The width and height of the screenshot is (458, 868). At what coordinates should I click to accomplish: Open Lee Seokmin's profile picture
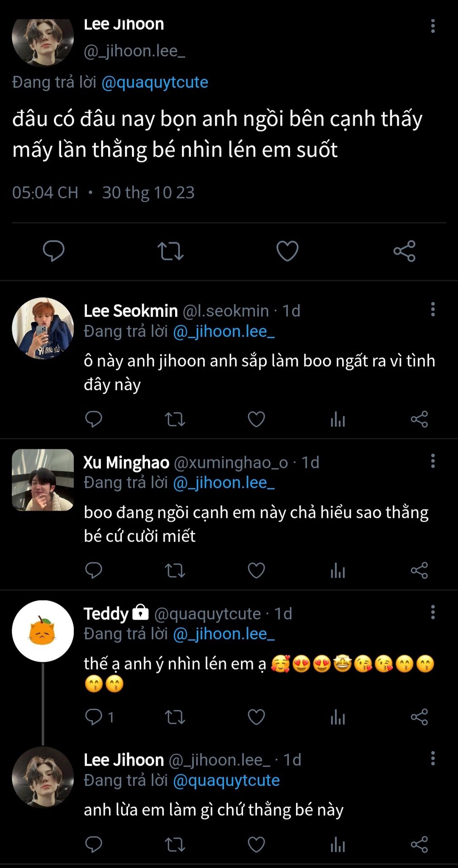pyautogui.click(x=43, y=328)
